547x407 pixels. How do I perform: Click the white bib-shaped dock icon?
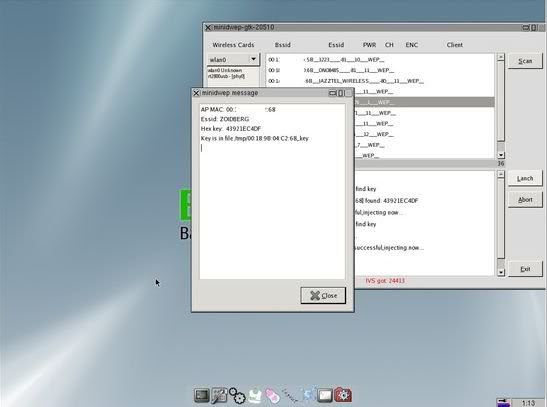pyautogui.click(x=255, y=396)
